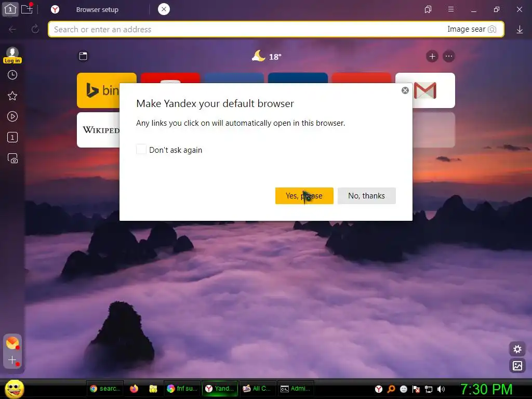
Task: Click Yes, please button
Action: pos(304,196)
